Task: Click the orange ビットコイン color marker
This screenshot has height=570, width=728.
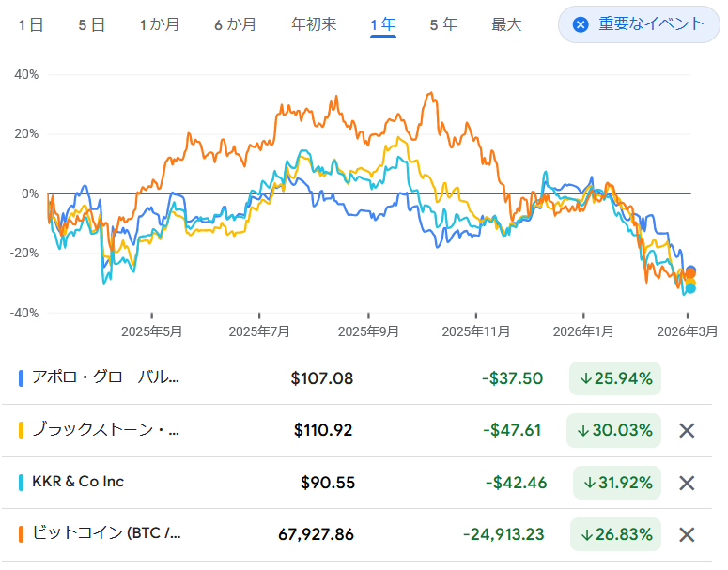Action: 21,534
